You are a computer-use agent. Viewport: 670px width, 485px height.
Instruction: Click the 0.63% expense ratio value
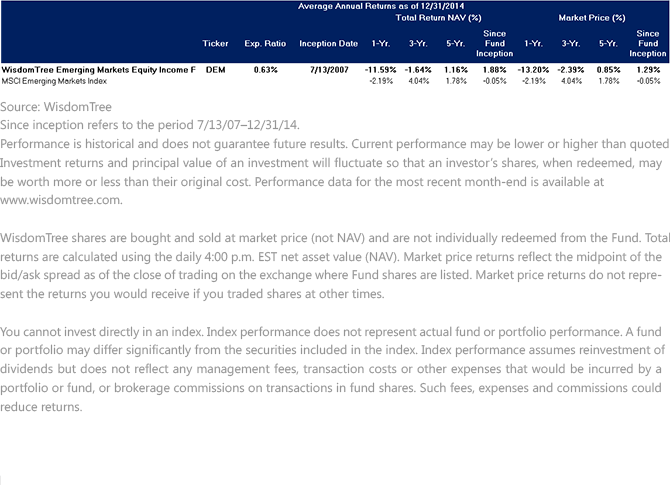(x=265, y=70)
